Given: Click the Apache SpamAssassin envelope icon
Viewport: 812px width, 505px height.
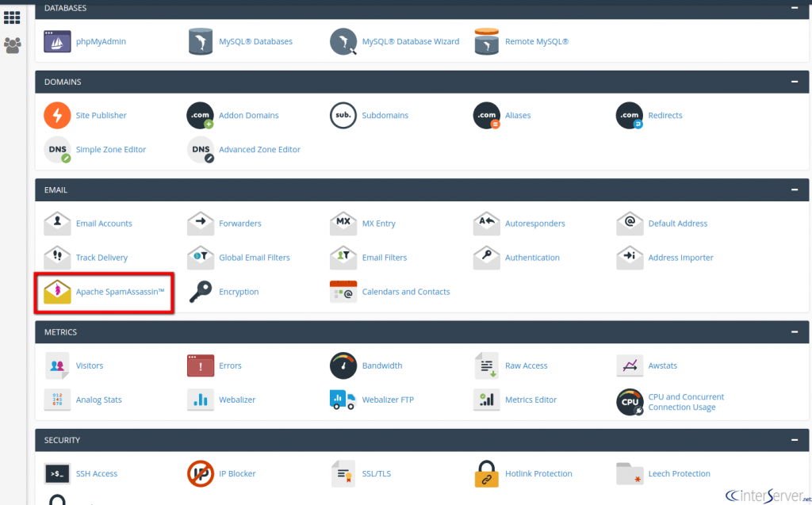Looking at the screenshot, I should click(57, 292).
